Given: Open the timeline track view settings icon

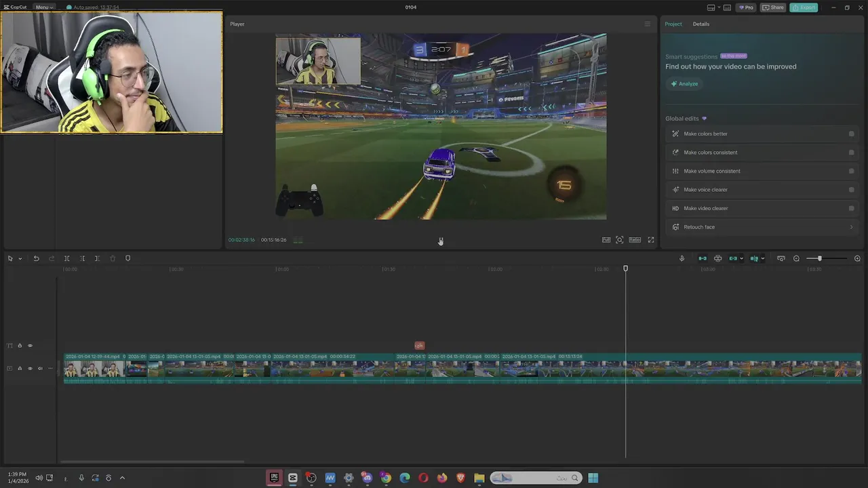Looking at the screenshot, I should 781,258.
